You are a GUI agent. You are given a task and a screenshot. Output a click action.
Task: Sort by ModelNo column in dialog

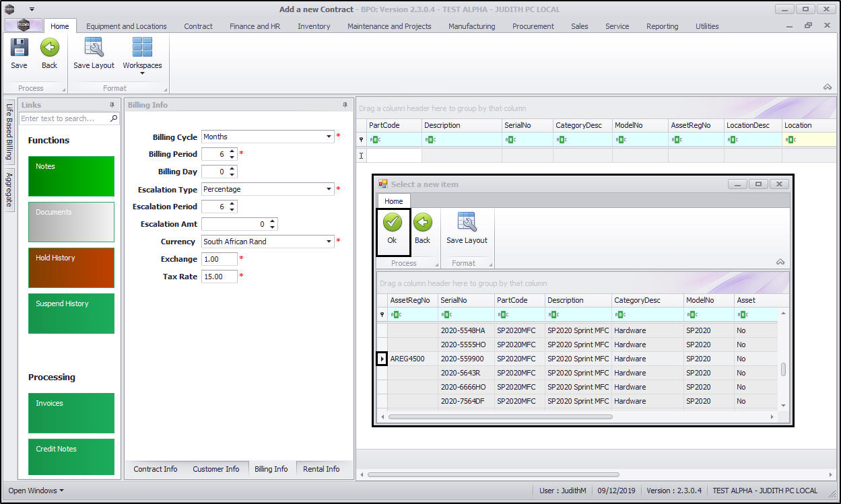(x=709, y=300)
